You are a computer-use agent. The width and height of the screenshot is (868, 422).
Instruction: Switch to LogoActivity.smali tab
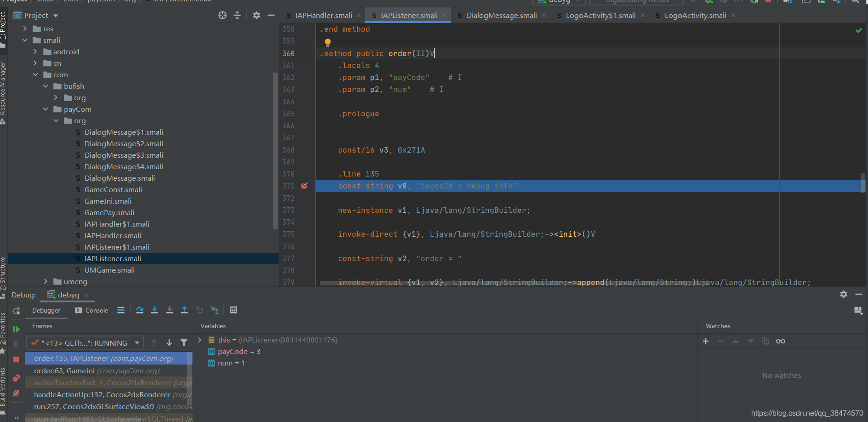[695, 15]
